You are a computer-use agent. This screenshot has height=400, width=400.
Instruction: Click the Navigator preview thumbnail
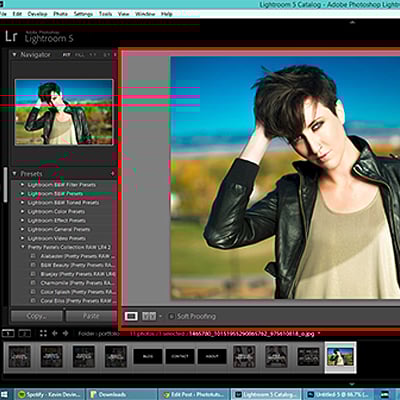click(x=64, y=112)
